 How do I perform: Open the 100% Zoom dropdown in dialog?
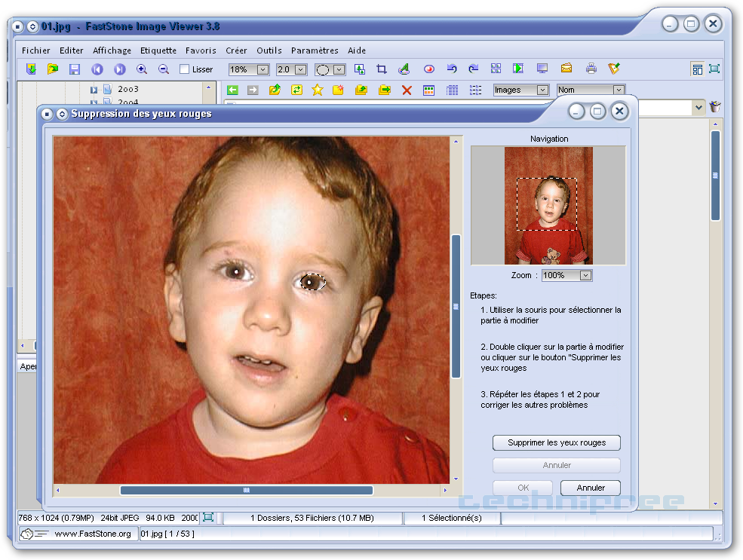pyautogui.click(x=585, y=276)
